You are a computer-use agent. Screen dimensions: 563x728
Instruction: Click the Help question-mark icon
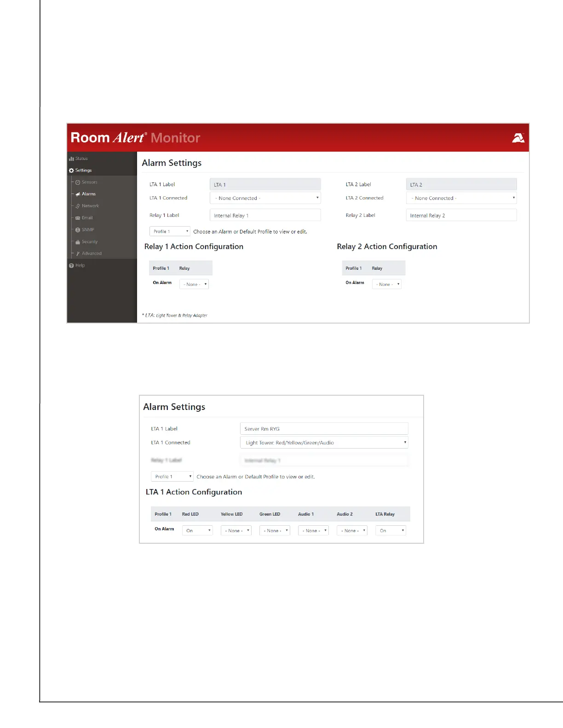tap(71, 266)
